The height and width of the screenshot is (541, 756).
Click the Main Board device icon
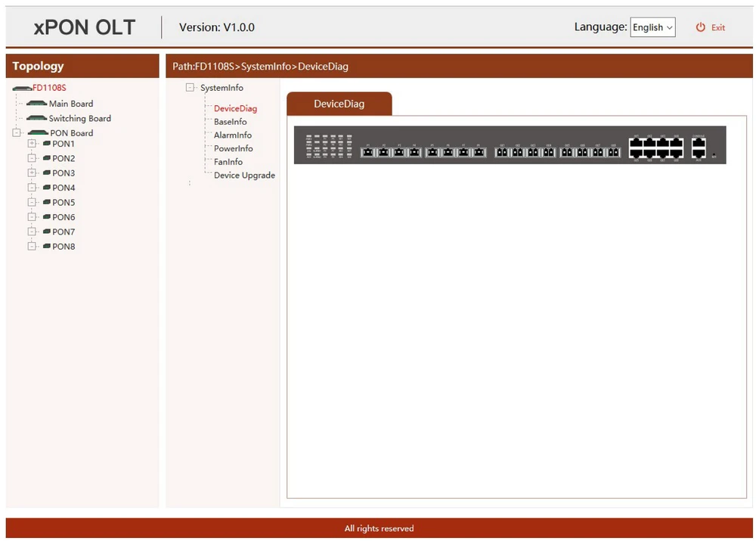(x=37, y=104)
